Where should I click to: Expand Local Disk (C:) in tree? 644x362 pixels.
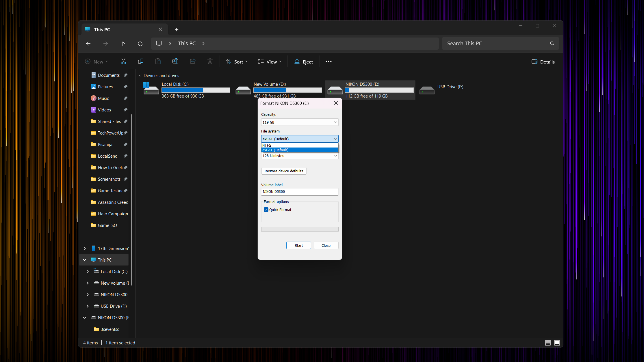click(x=88, y=272)
